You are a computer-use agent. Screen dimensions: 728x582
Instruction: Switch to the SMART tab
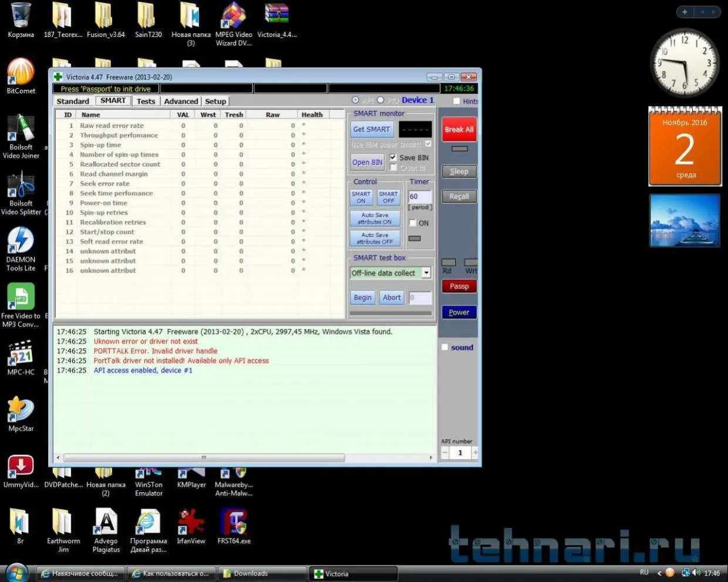(113, 100)
